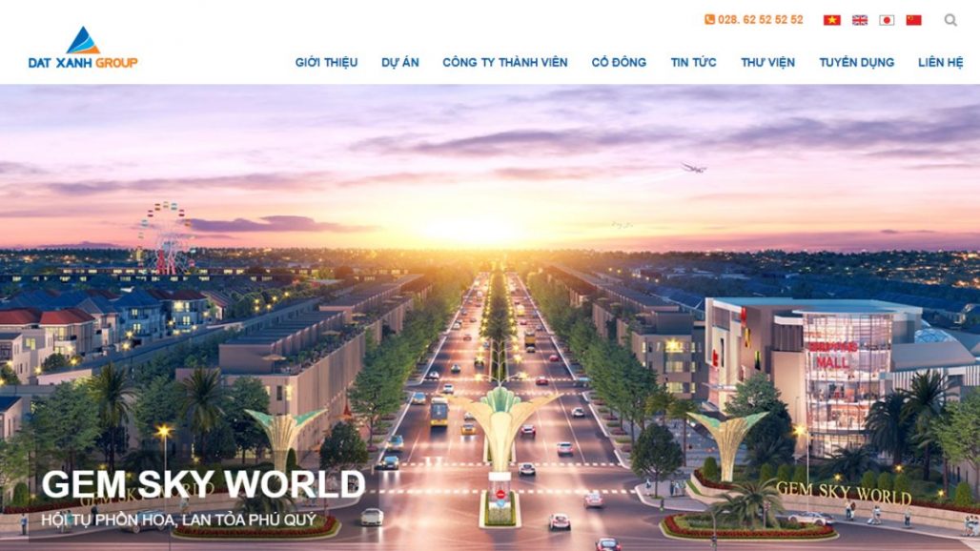Switch language using Vietnamese flag icon

point(831,20)
